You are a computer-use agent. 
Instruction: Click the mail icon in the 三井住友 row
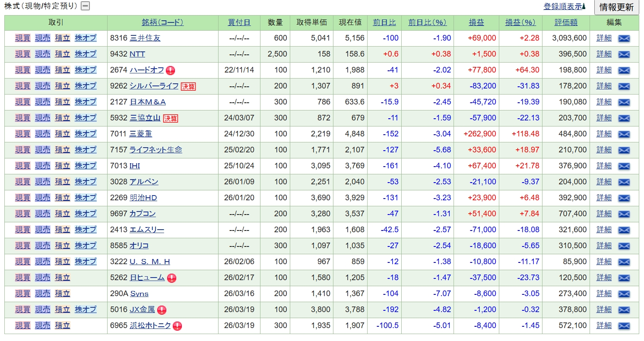[x=624, y=38]
